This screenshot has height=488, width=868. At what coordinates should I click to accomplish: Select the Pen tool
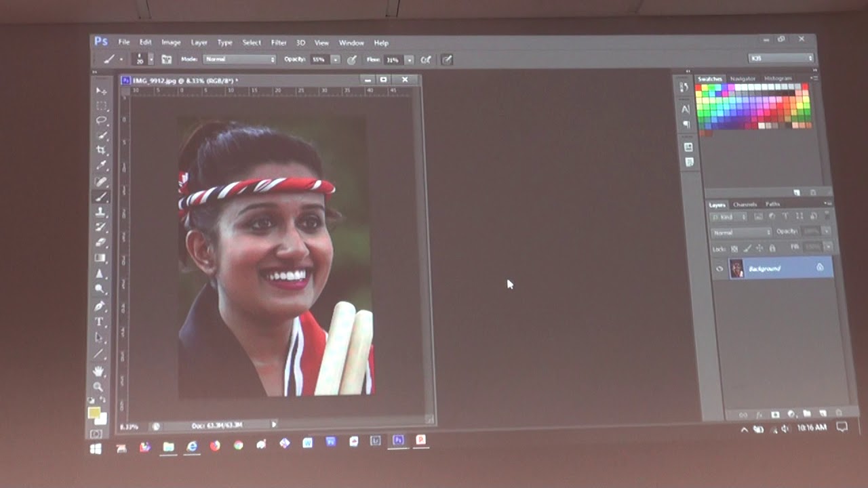click(100, 306)
